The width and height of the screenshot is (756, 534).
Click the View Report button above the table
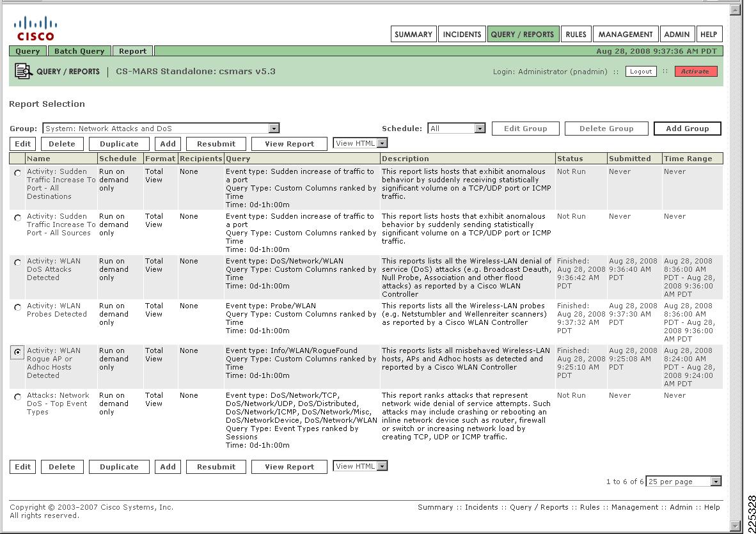289,144
